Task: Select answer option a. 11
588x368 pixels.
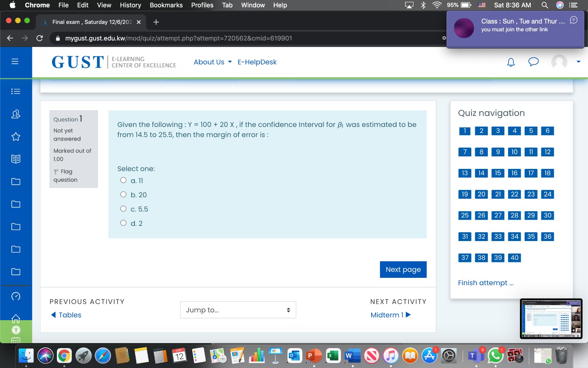Action: coord(123,180)
